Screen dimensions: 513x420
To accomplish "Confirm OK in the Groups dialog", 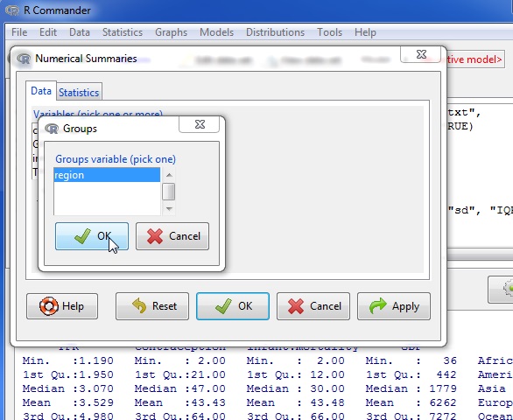I will click(92, 236).
